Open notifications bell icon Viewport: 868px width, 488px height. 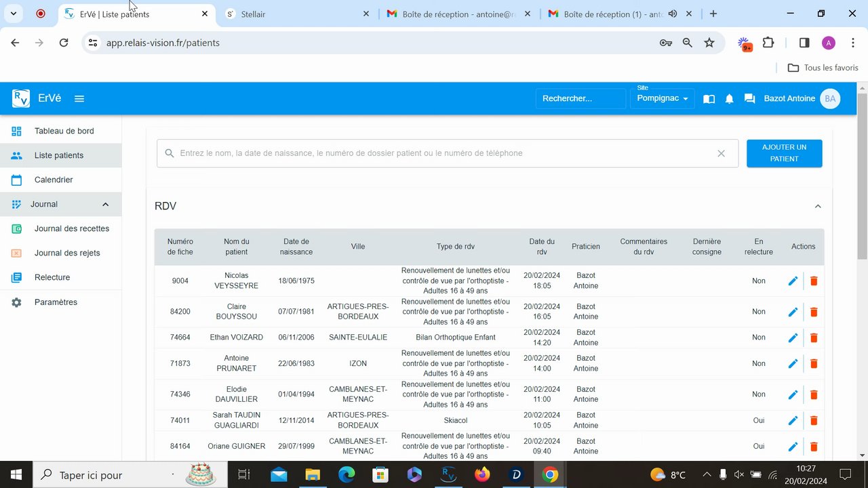[x=730, y=99]
